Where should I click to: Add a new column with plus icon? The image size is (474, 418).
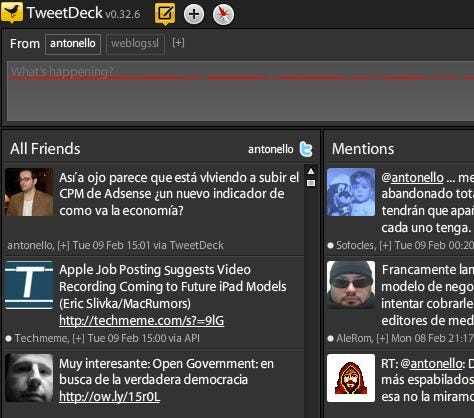click(x=194, y=14)
